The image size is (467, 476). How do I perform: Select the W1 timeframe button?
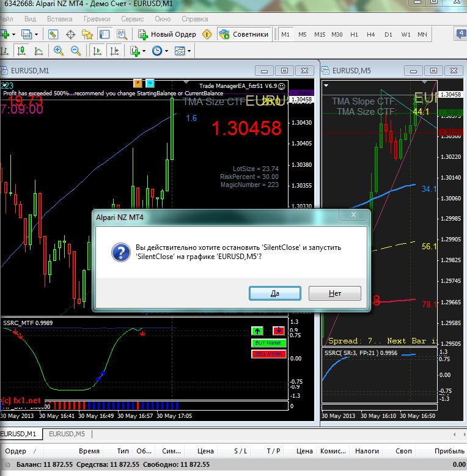tap(406, 34)
